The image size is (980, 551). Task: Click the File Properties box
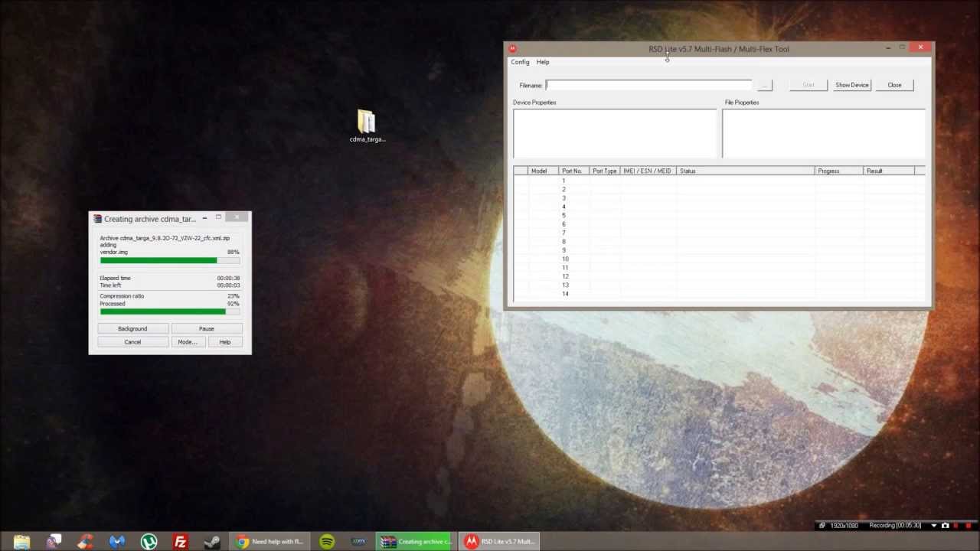(824, 134)
